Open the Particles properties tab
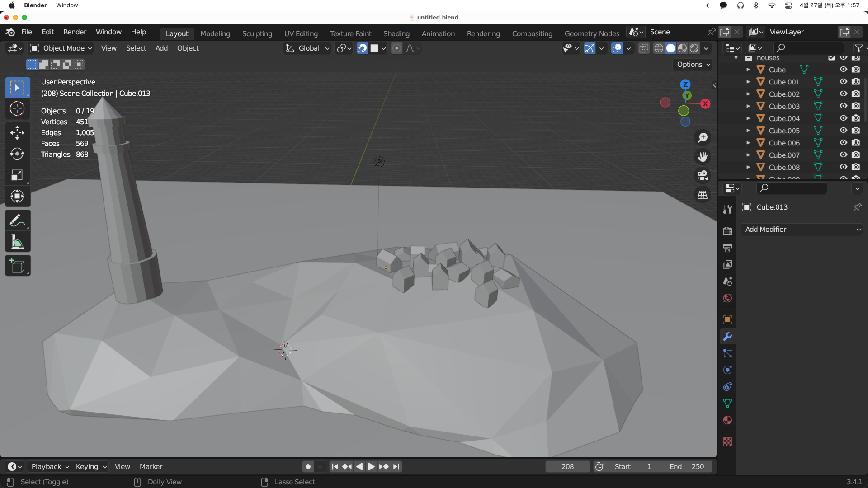The image size is (868, 488). (x=727, y=353)
